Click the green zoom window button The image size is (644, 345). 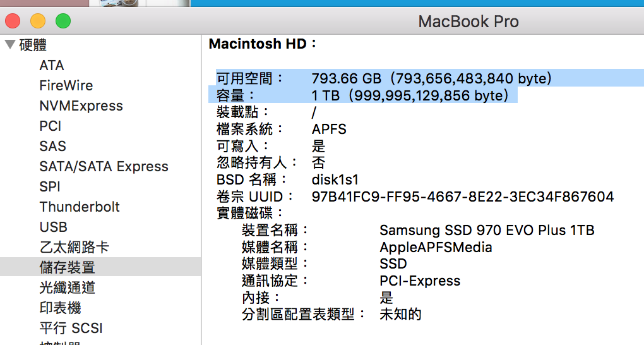click(63, 21)
